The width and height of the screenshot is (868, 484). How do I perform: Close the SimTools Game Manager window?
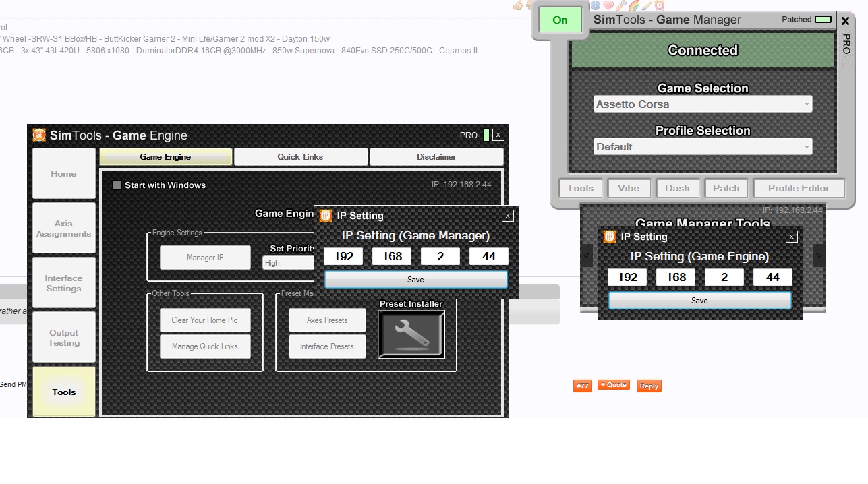tap(846, 21)
